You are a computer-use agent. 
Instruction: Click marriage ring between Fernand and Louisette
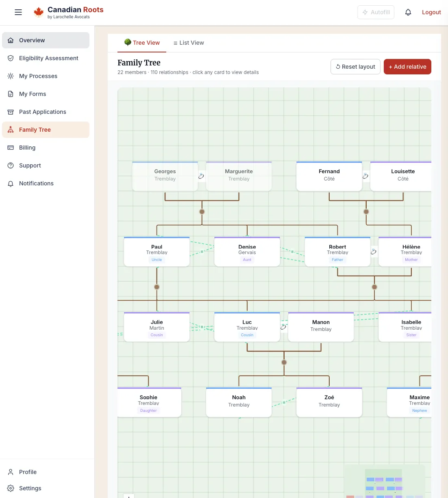pos(365,176)
